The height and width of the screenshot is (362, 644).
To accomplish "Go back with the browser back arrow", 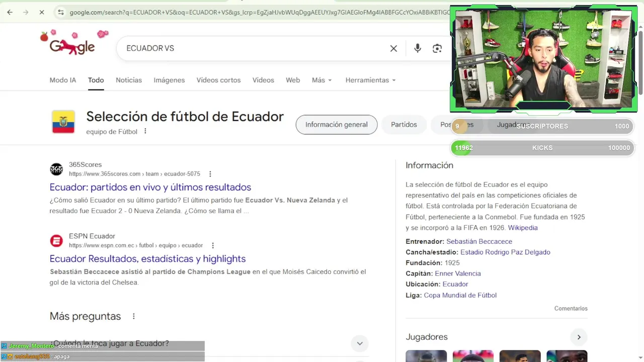I will (10, 12).
